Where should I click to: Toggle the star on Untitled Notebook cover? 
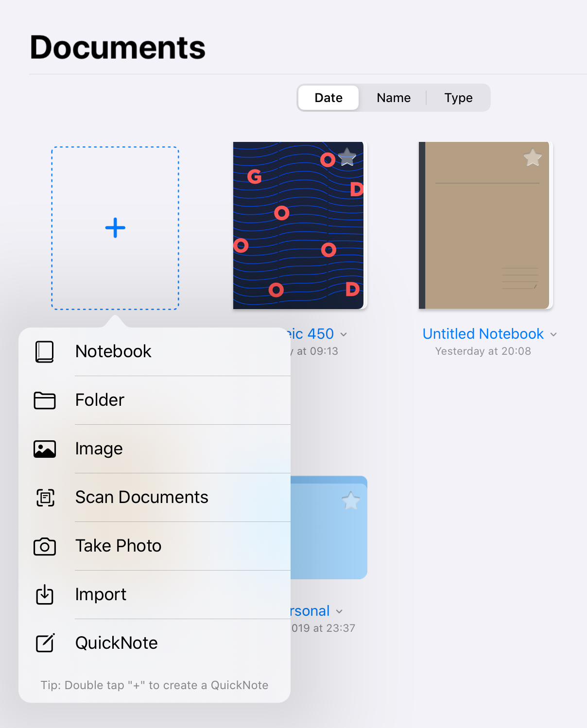tap(533, 157)
